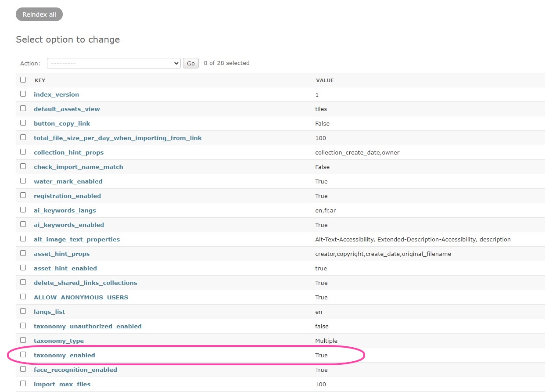Check the ALLOW_ANONYMOUS_USERS row checkbox
This screenshot has height=392, width=545.
click(23, 296)
